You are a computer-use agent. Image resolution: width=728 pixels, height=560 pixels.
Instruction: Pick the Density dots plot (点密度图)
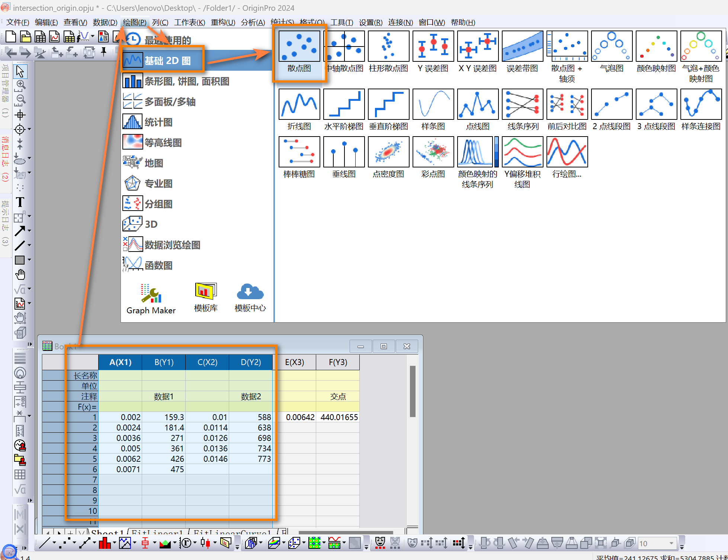point(388,152)
